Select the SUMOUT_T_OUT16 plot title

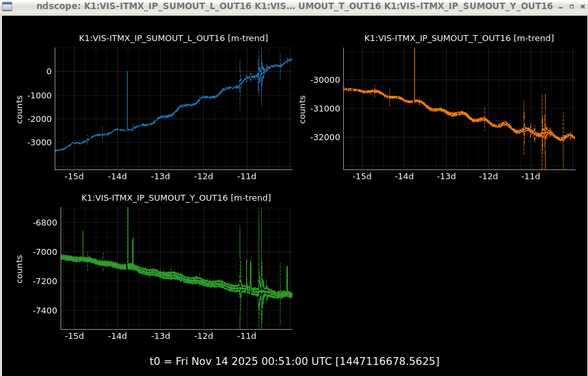pyautogui.click(x=459, y=38)
